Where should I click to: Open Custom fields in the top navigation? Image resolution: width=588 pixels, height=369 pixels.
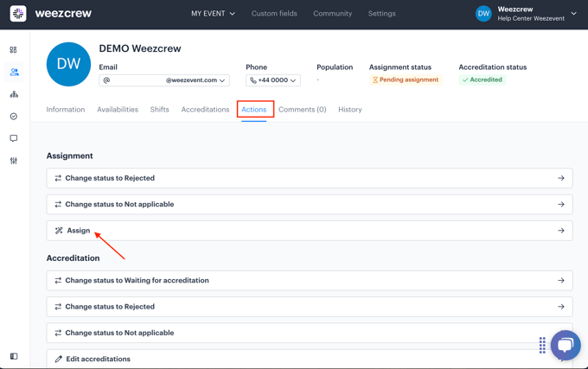click(274, 14)
